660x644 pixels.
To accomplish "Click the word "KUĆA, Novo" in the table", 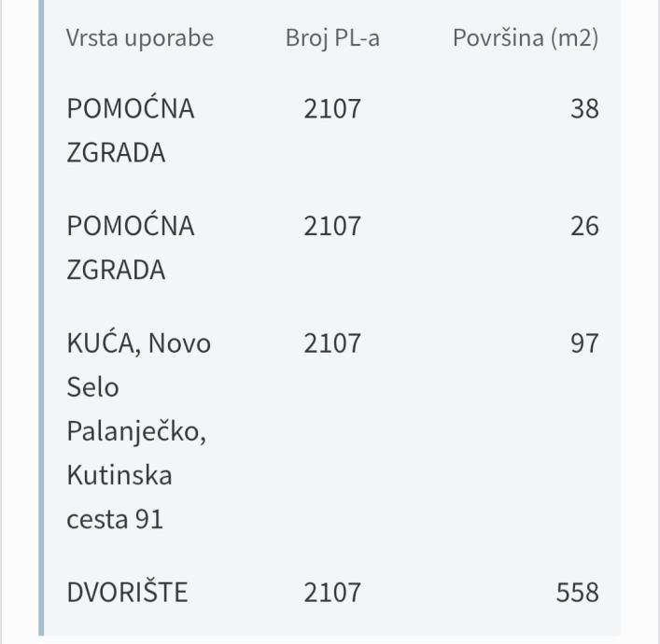I will pos(139,343).
